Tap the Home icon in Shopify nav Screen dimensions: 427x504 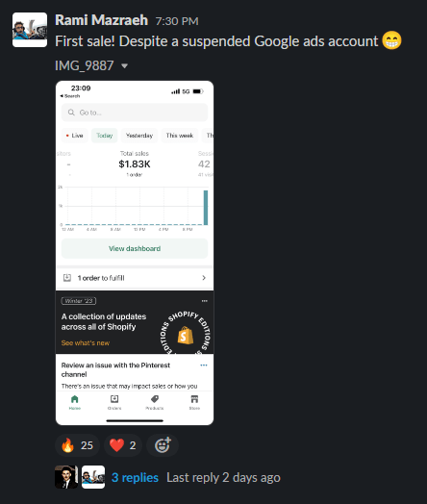pos(75,402)
